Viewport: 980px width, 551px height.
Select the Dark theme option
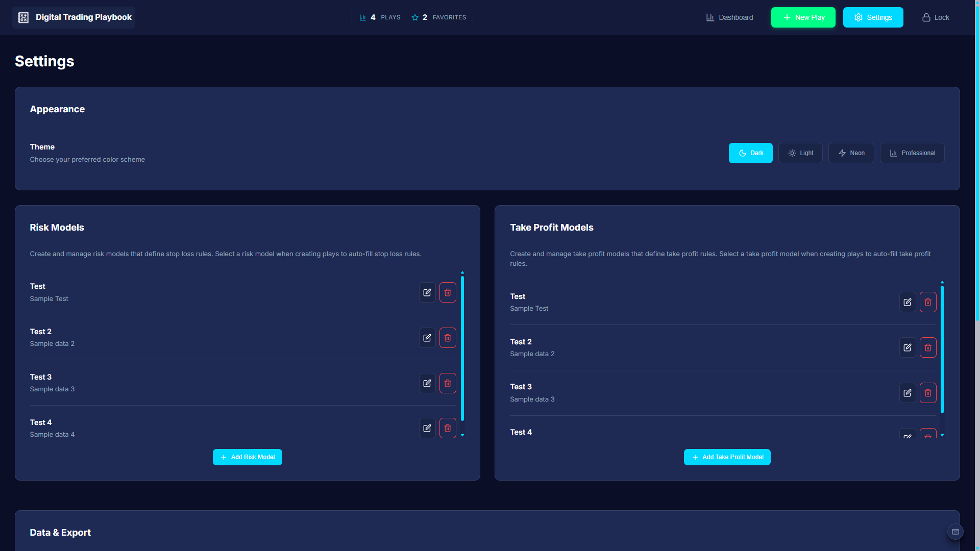pos(750,153)
